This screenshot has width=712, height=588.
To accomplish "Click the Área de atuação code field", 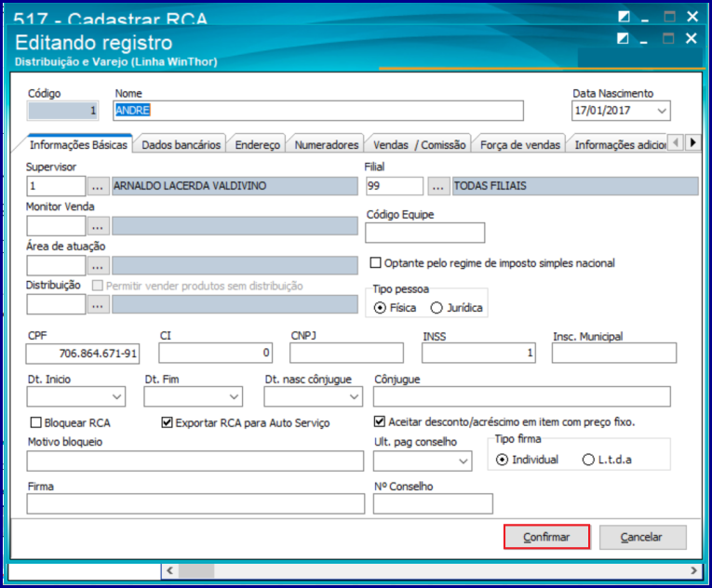I will pos(56,265).
